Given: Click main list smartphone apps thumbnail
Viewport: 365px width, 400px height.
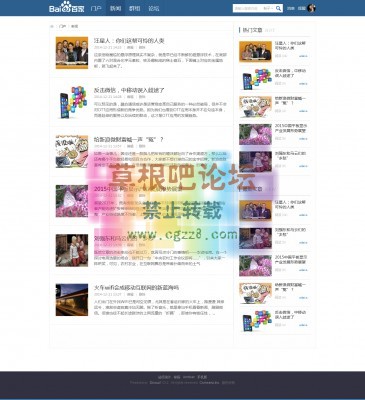Looking at the screenshot, I should click(x=72, y=102).
